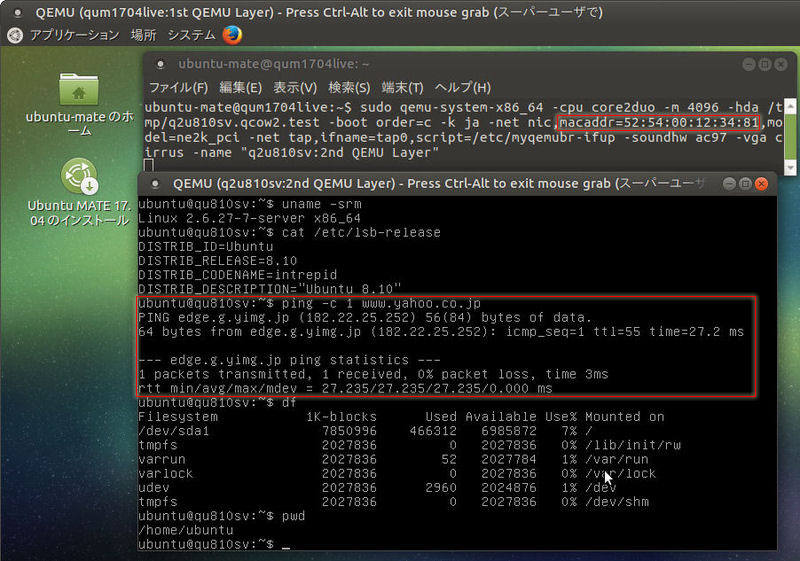Close the 2nd QEMU Layer window
The height and width of the screenshot is (561, 800).
[761, 184]
